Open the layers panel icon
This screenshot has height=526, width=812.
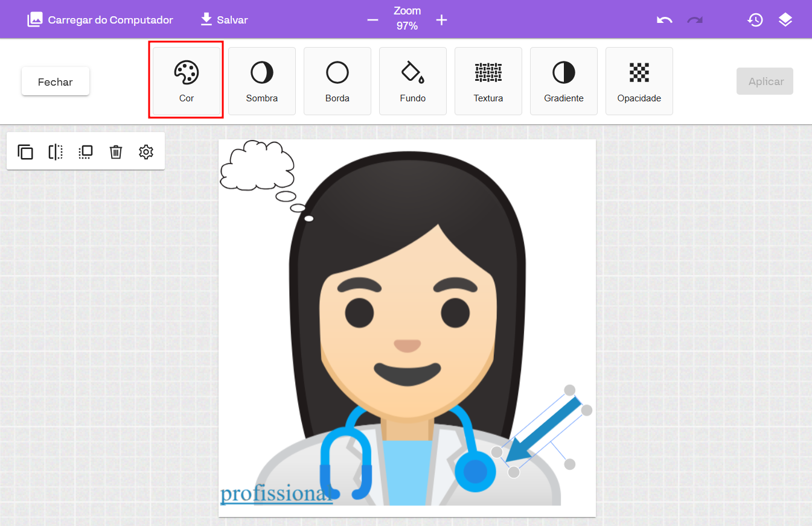click(785, 20)
